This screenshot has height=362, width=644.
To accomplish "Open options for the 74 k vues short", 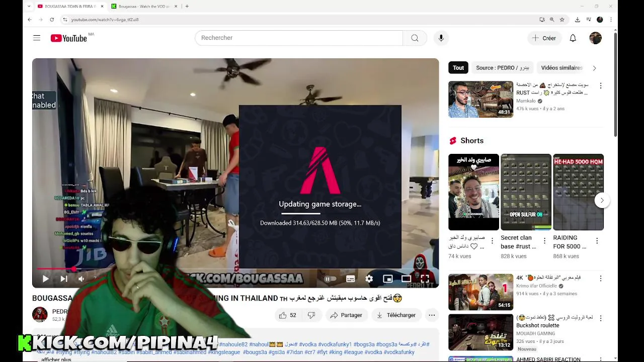I will coord(492,241).
